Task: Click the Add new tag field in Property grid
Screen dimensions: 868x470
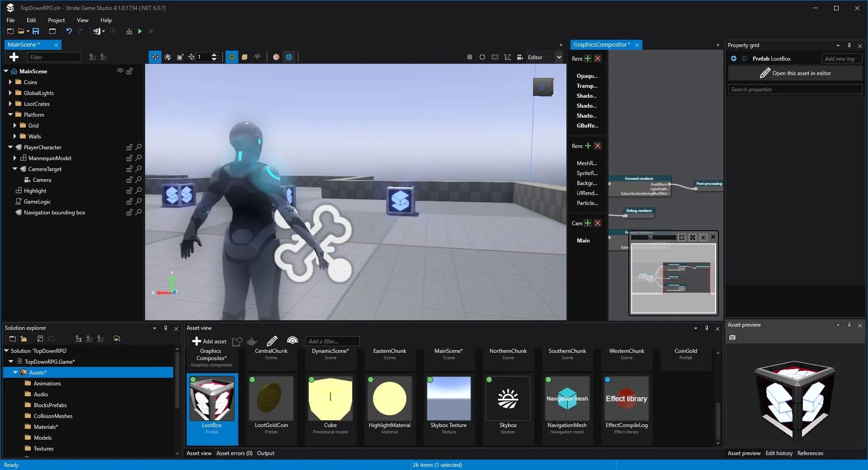Action: point(841,58)
